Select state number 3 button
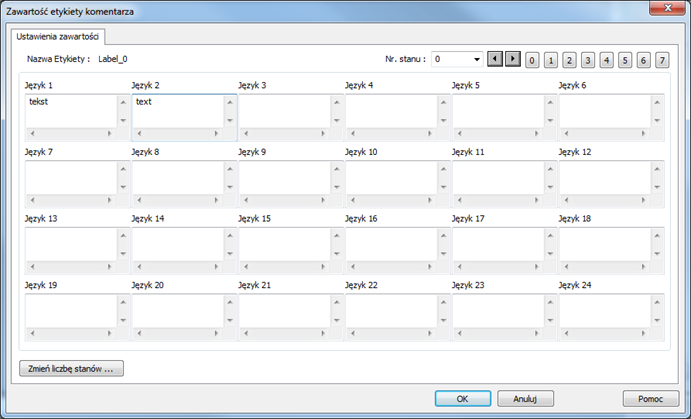691x419 pixels. click(587, 60)
